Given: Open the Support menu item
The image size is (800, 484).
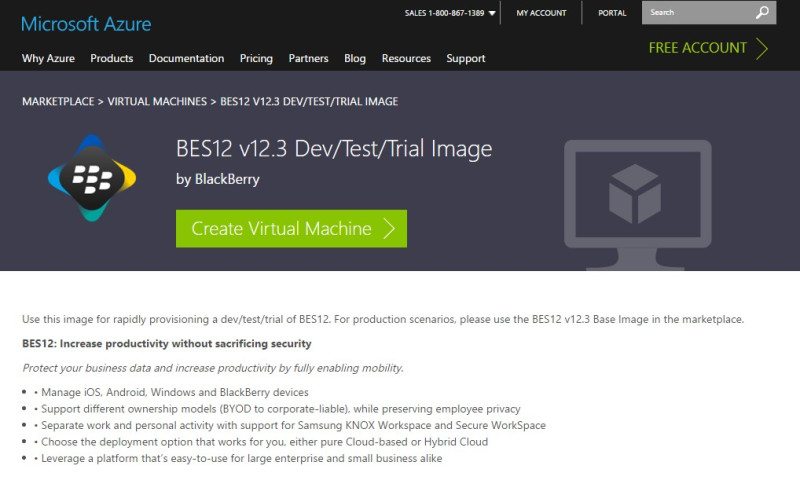Looking at the screenshot, I should click(466, 59).
